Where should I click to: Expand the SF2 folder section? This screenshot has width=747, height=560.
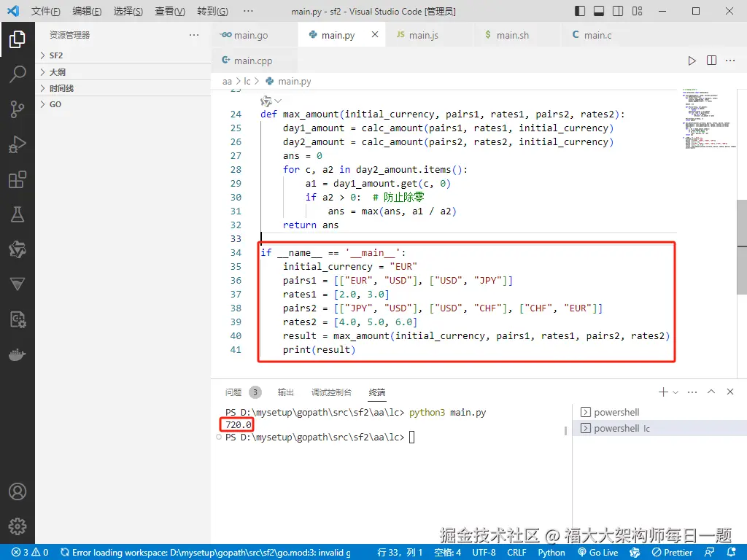tap(123, 55)
